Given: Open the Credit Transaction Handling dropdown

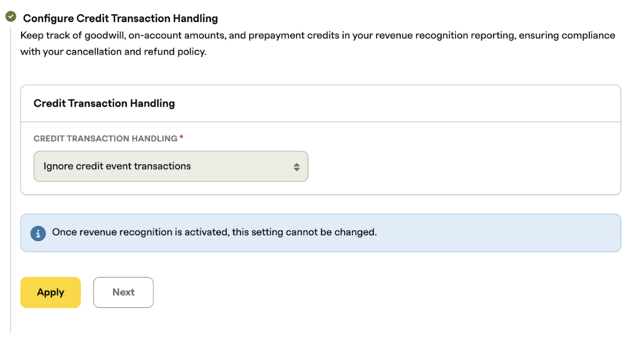Looking at the screenshot, I should 171,166.
